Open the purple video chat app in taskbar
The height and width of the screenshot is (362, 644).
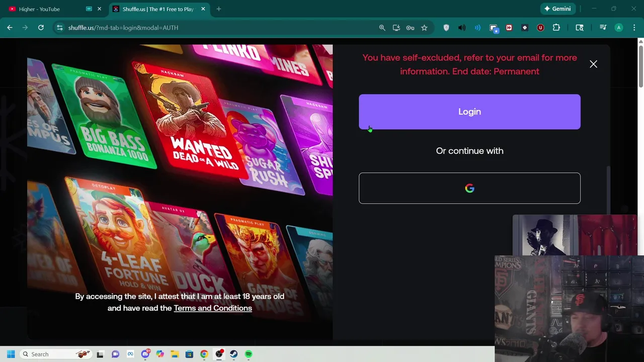[115, 354]
